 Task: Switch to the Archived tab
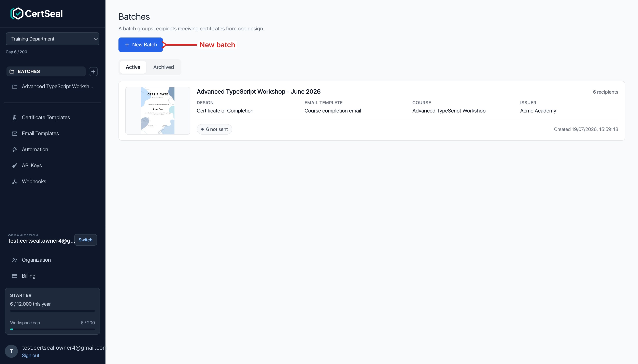[164, 67]
